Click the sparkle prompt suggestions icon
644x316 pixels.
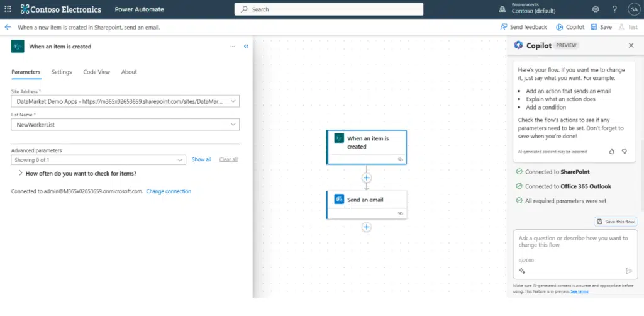523,271
